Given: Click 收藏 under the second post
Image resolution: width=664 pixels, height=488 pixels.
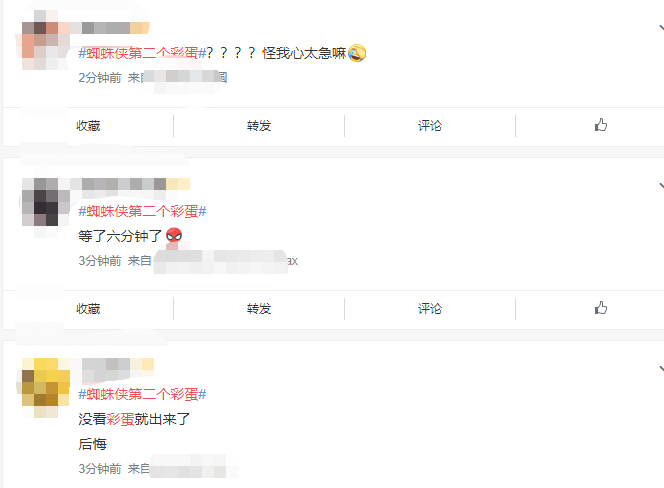Looking at the screenshot, I should point(88,309).
